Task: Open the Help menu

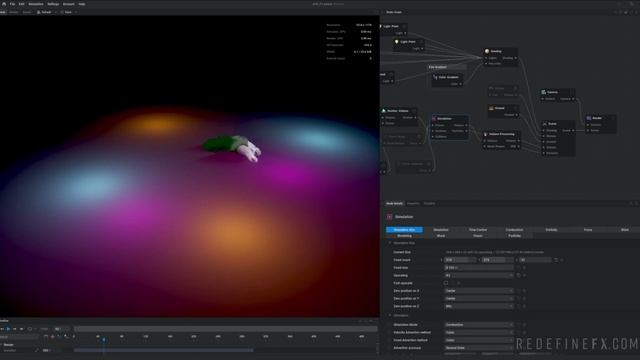Action: pos(82,4)
